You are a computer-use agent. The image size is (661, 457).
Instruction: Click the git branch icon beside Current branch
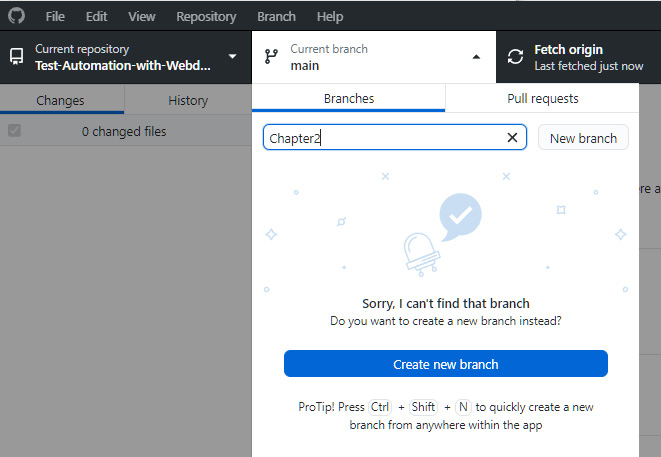(271, 56)
